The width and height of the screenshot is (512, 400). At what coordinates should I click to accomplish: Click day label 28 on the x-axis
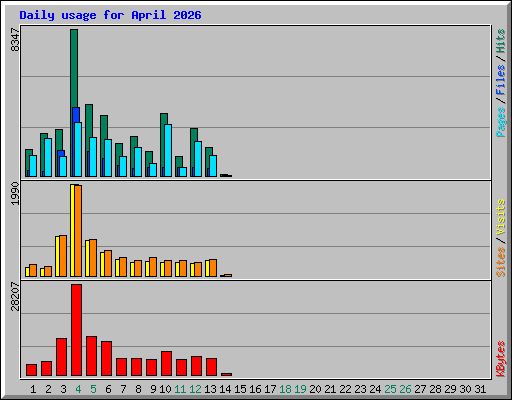click(435, 389)
